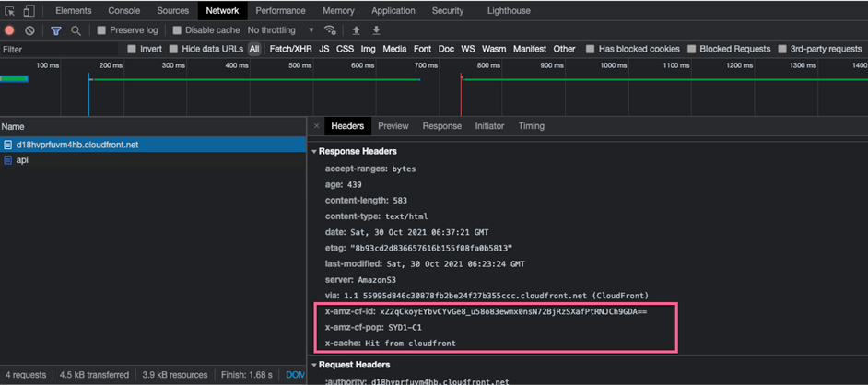
Task: Filter requests by Font
Action: 422,49
